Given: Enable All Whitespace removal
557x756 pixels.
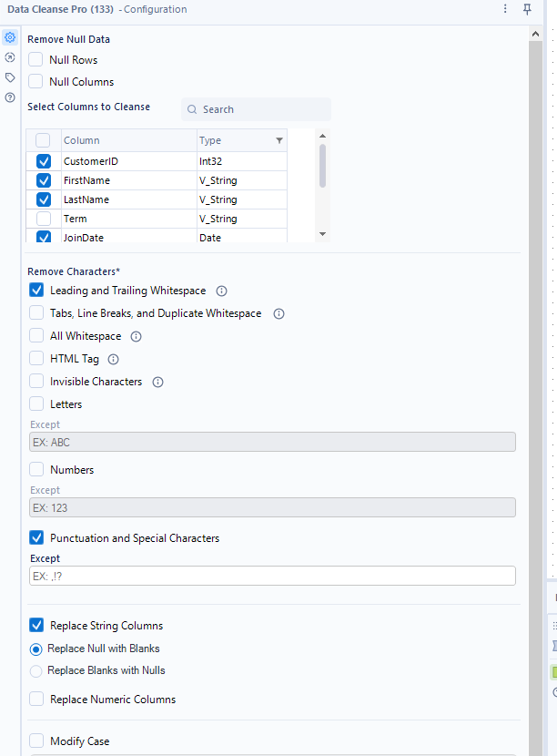Looking at the screenshot, I should pos(36,335).
